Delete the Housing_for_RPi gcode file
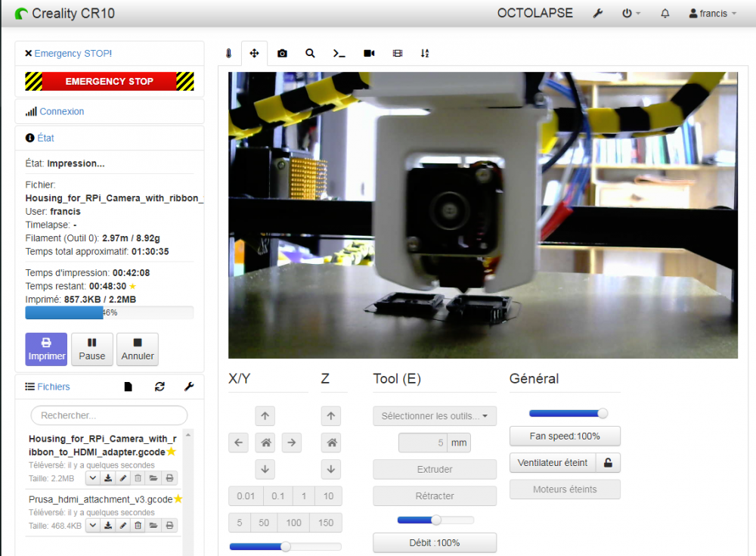 tap(138, 478)
